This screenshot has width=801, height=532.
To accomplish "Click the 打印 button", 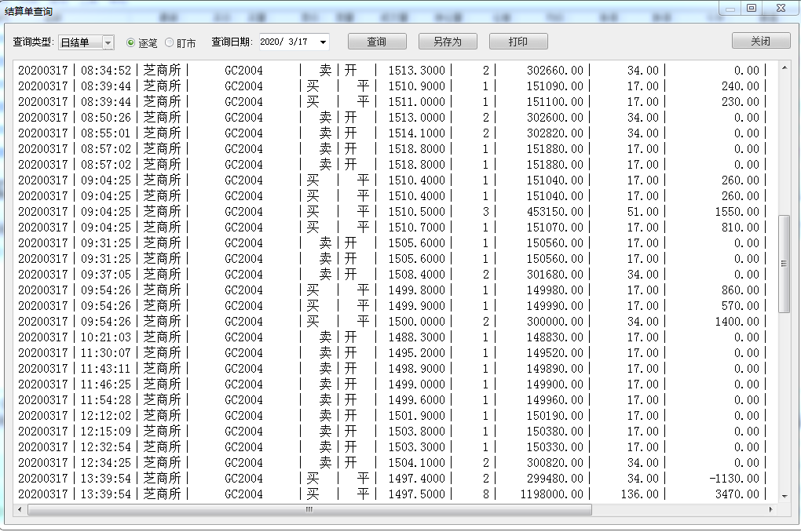I will point(518,42).
